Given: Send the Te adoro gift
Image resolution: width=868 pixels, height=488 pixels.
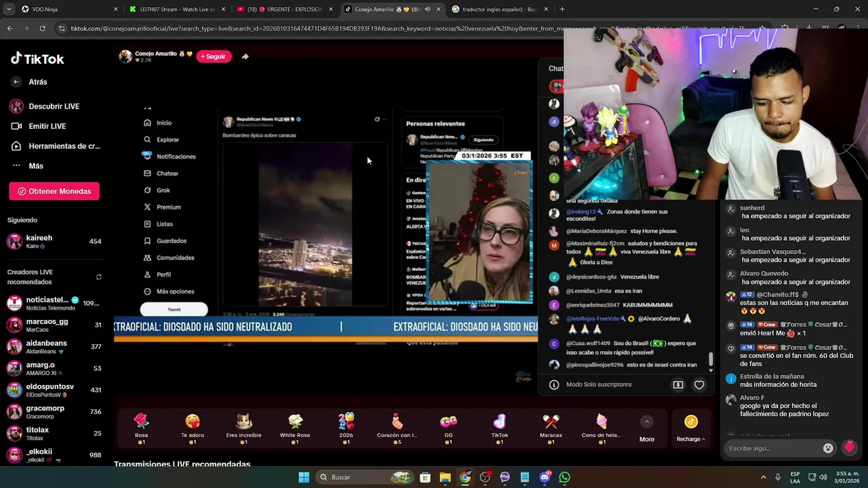Looking at the screenshot, I should tap(193, 428).
